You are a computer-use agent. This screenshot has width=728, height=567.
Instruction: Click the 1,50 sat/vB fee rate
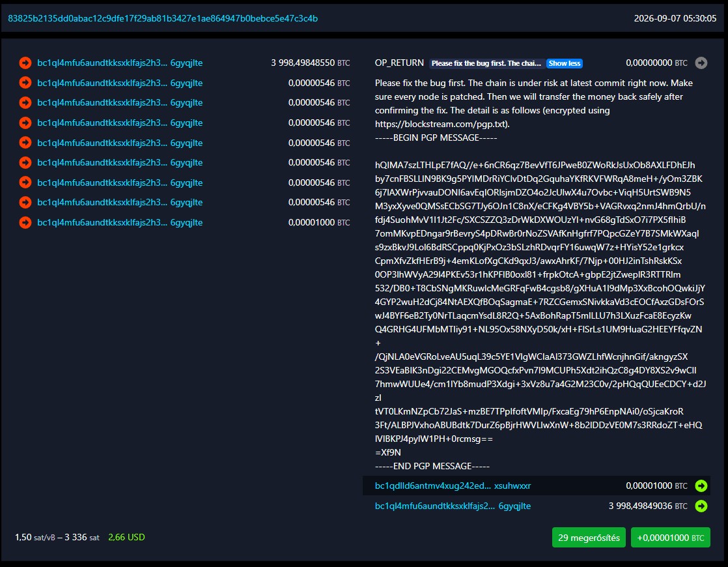[35, 537]
